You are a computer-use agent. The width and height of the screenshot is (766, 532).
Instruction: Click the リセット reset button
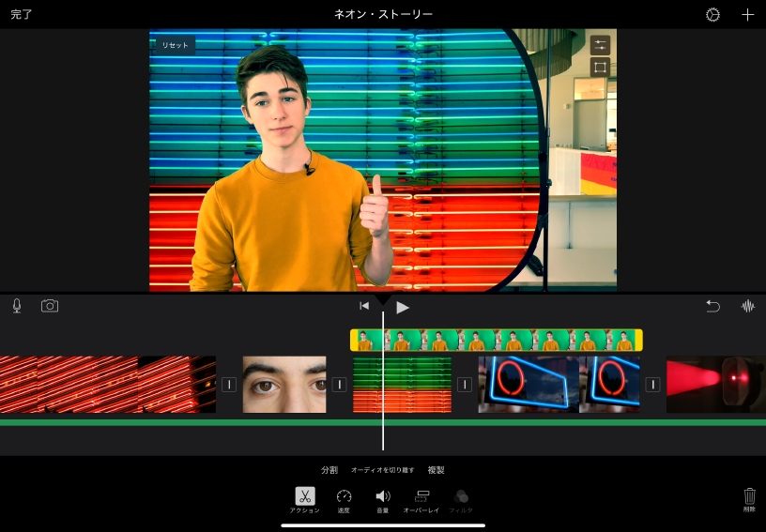pos(176,45)
